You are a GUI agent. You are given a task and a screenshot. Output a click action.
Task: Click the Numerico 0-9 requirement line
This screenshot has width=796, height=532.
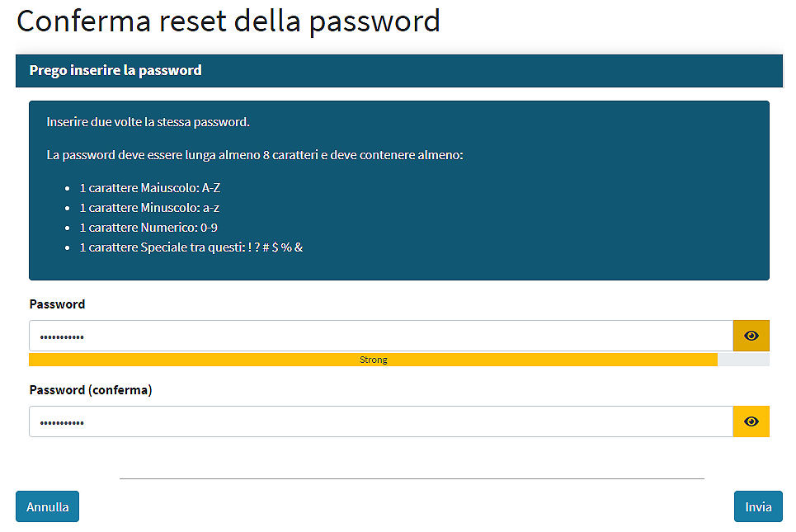click(x=148, y=228)
